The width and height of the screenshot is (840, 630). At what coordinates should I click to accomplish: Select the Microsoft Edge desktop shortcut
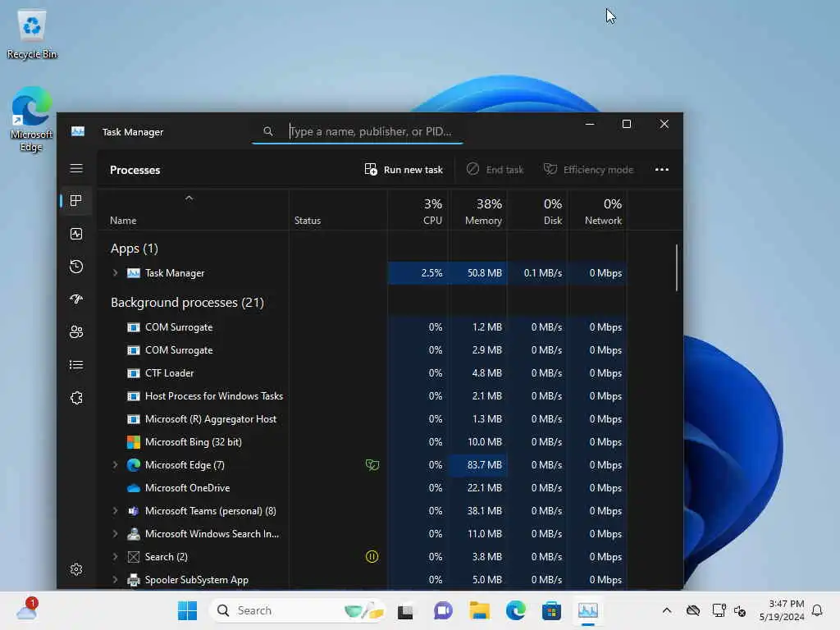pos(32,119)
